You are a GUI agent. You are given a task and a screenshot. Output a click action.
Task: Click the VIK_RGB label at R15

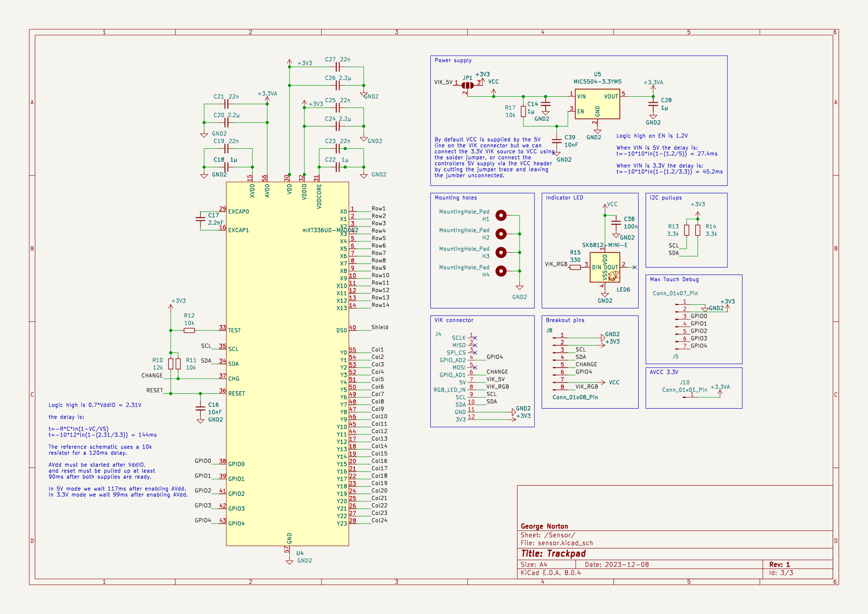[x=556, y=264]
